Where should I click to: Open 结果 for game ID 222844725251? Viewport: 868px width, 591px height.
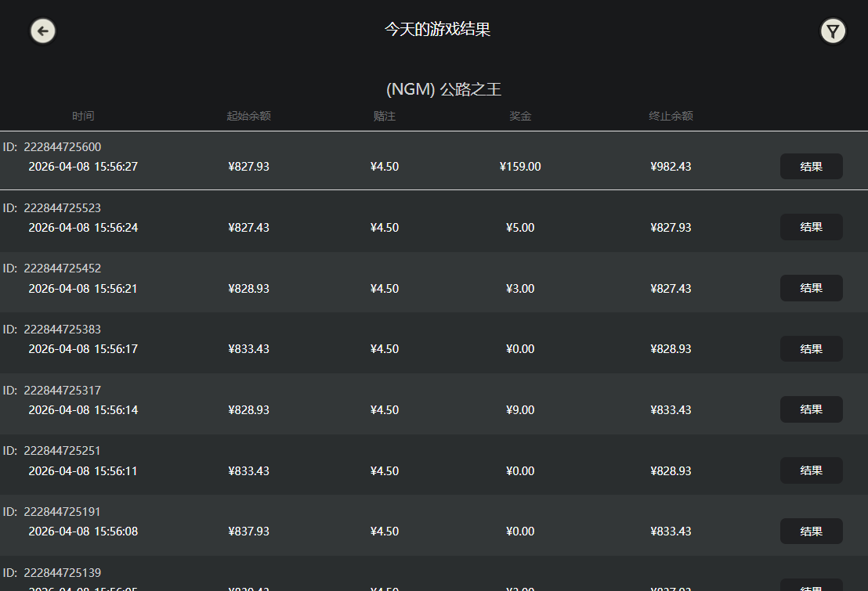pyautogui.click(x=811, y=470)
